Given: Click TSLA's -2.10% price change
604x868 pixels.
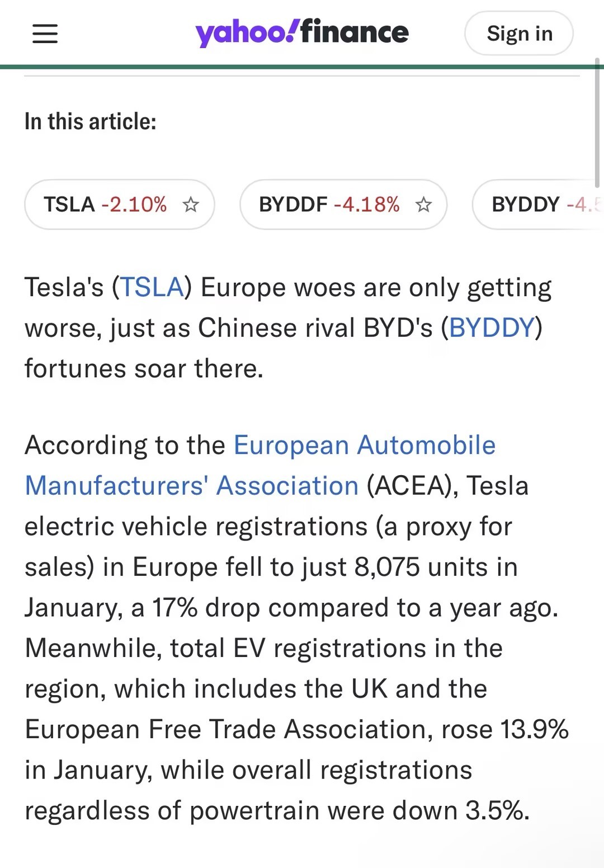Looking at the screenshot, I should 134,205.
